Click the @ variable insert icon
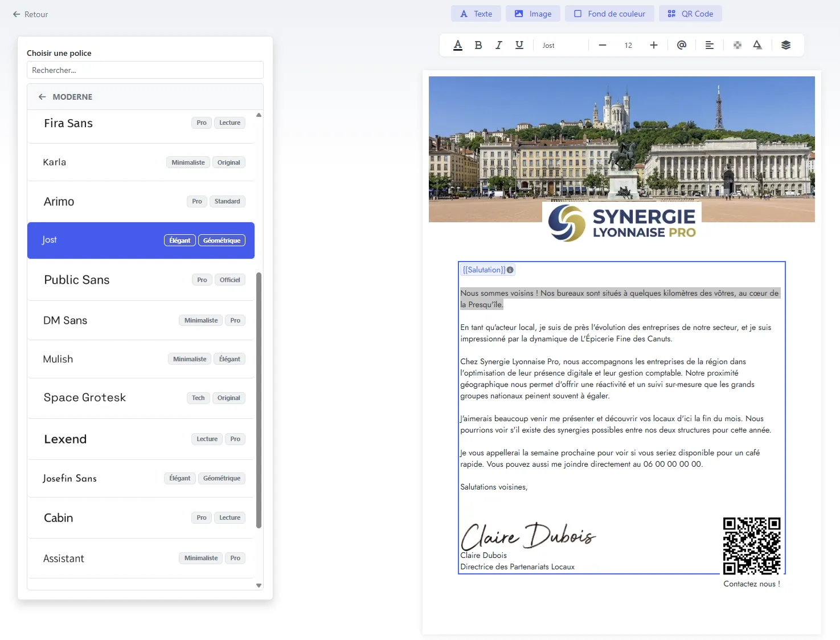 tap(682, 45)
